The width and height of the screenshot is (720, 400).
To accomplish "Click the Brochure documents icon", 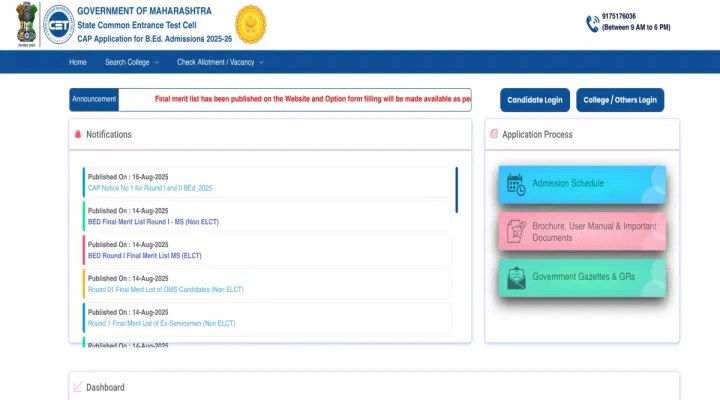I will coord(516,231).
